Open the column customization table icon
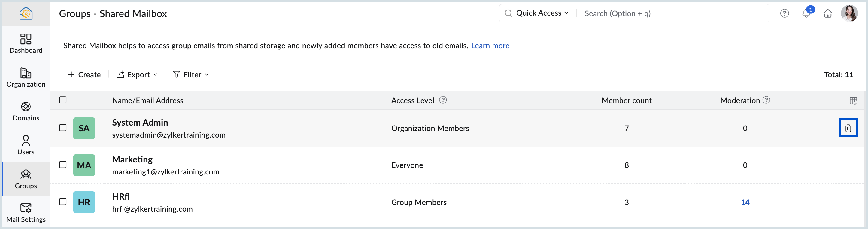The image size is (868, 229). pyautogui.click(x=853, y=100)
